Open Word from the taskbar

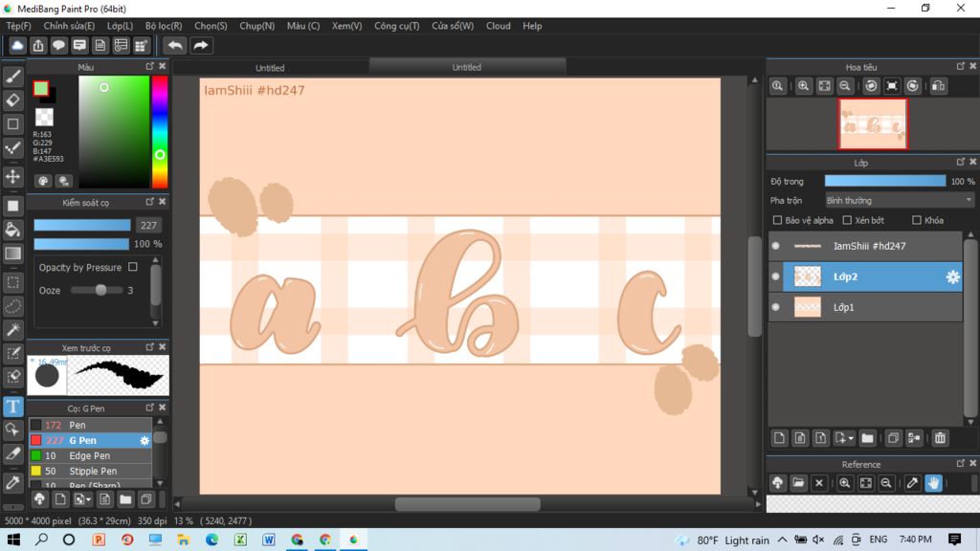coord(269,540)
